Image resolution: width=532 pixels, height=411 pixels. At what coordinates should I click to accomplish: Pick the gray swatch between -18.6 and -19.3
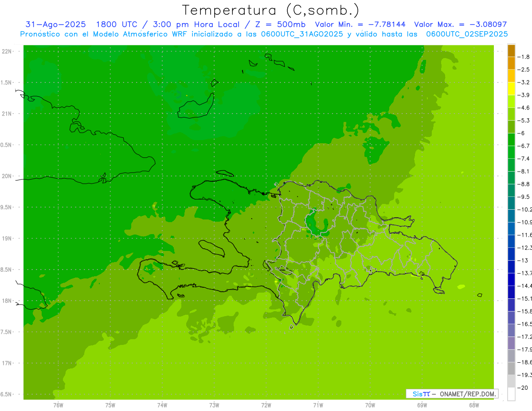(511, 368)
